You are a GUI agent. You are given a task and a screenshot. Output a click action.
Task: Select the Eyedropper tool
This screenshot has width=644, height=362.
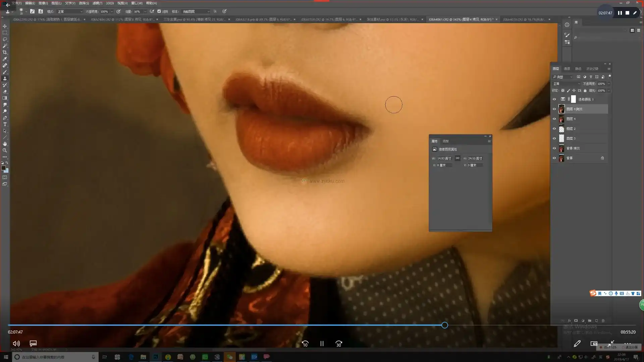(x=5, y=59)
